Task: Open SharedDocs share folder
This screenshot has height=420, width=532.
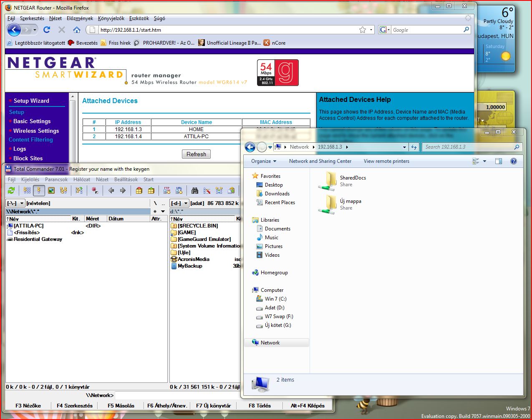Action: pos(342,181)
